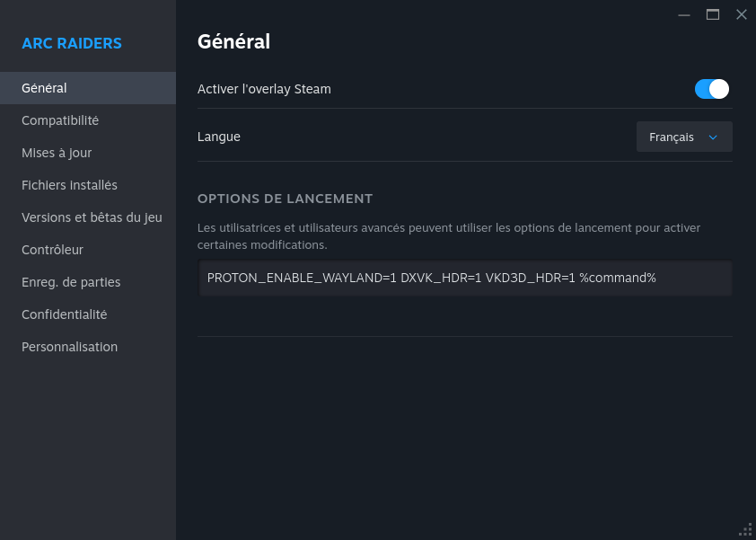Minimize the properties window

click(x=683, y=15)
